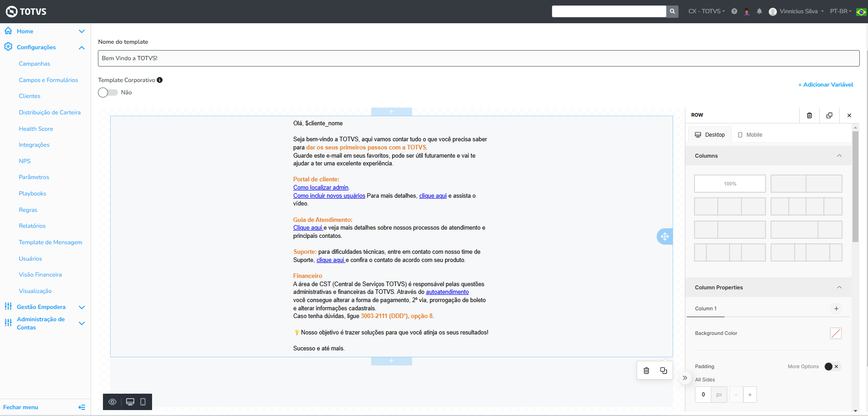Click the Configurações gear icon
Screen dimensions: 868x416
8,47
